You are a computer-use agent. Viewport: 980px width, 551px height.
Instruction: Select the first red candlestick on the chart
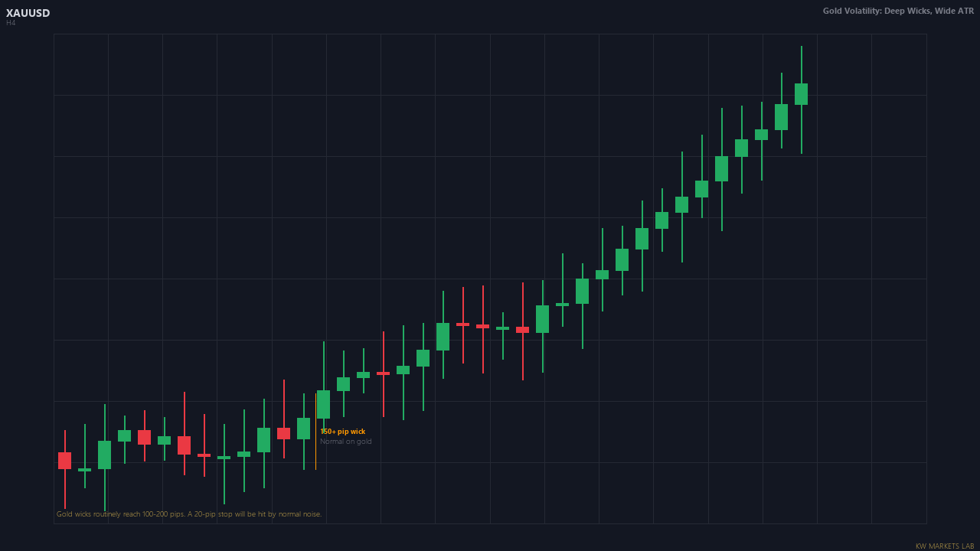click(64, 461)
